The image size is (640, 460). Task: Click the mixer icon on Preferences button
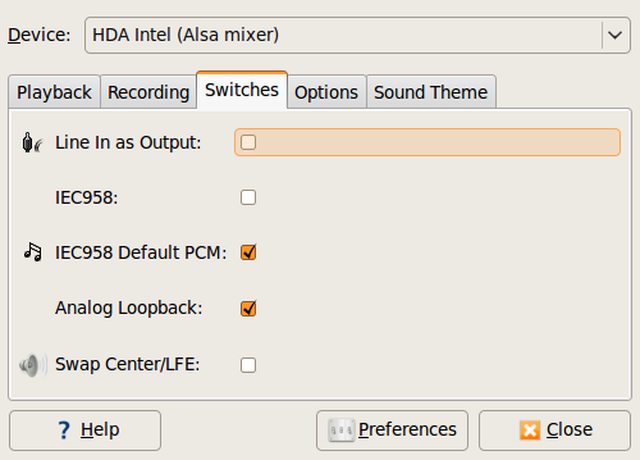pyautogui.click(x=341, y=430)
